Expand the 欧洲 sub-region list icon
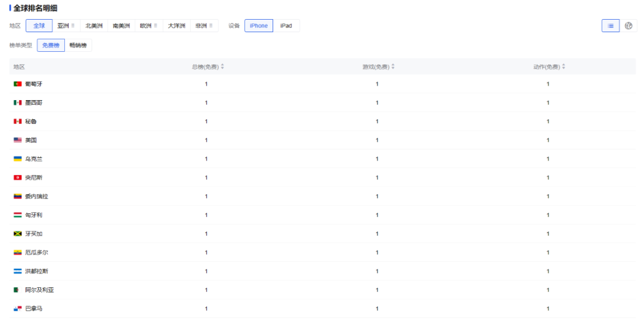The width and height of the screenshot is (644, 320). (x=156, y=26)
